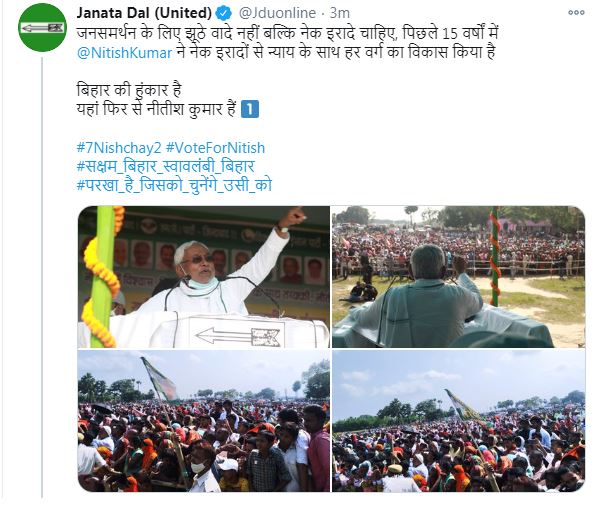Open the #परखा_है_जिसको_चुनेंगे_उसी_को hashtag
Screen dimensions: 599x520
point(174,185)
